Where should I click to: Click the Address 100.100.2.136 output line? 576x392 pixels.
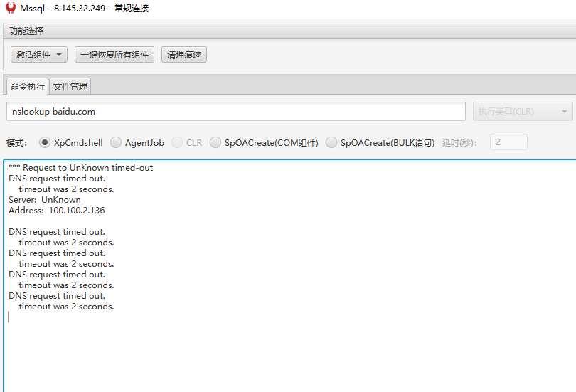click(57, 211)
